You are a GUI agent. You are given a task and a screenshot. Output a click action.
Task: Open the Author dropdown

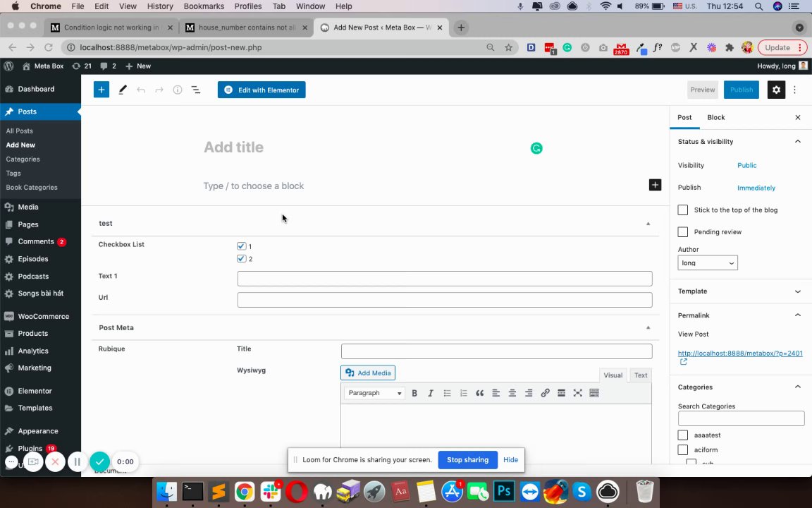708,262
